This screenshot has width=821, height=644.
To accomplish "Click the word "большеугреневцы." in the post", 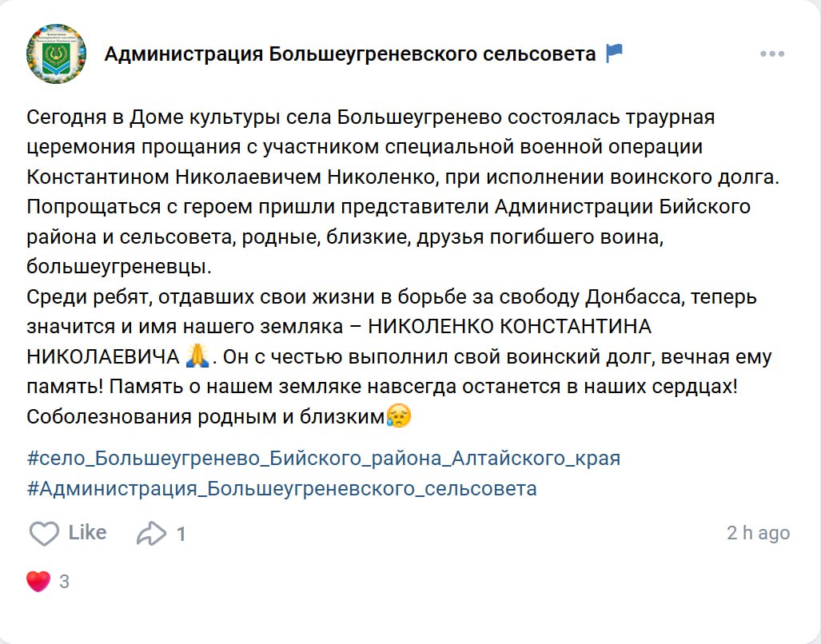I will (118, 267).
